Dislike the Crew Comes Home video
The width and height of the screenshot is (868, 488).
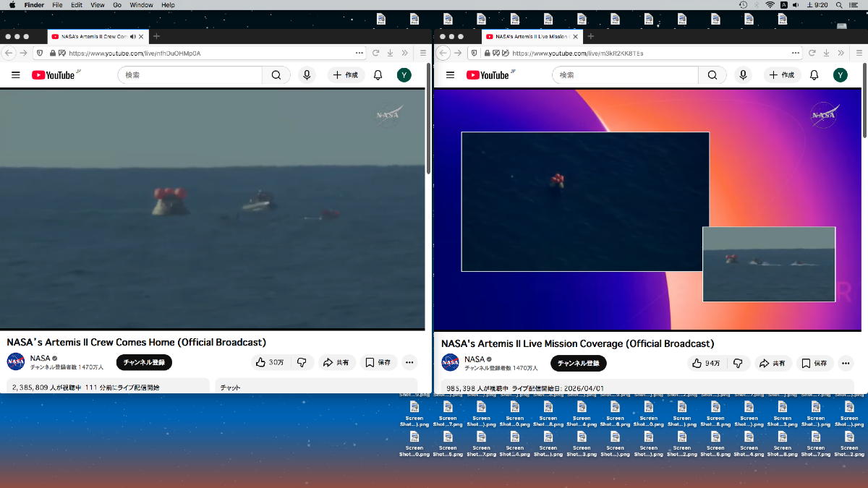302,362
